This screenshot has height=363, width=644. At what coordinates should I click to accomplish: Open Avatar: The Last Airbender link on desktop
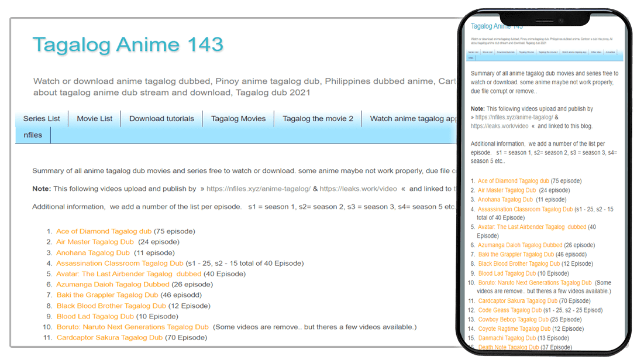click(129, 274)
